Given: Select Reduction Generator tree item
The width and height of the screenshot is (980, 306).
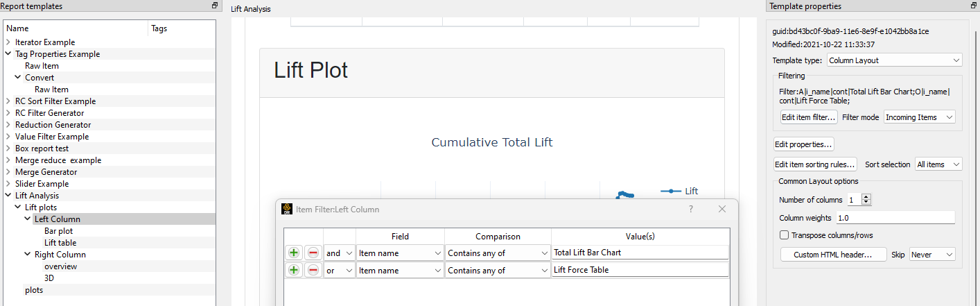Looking at the screenshot, I should click(x=53, y=125).
